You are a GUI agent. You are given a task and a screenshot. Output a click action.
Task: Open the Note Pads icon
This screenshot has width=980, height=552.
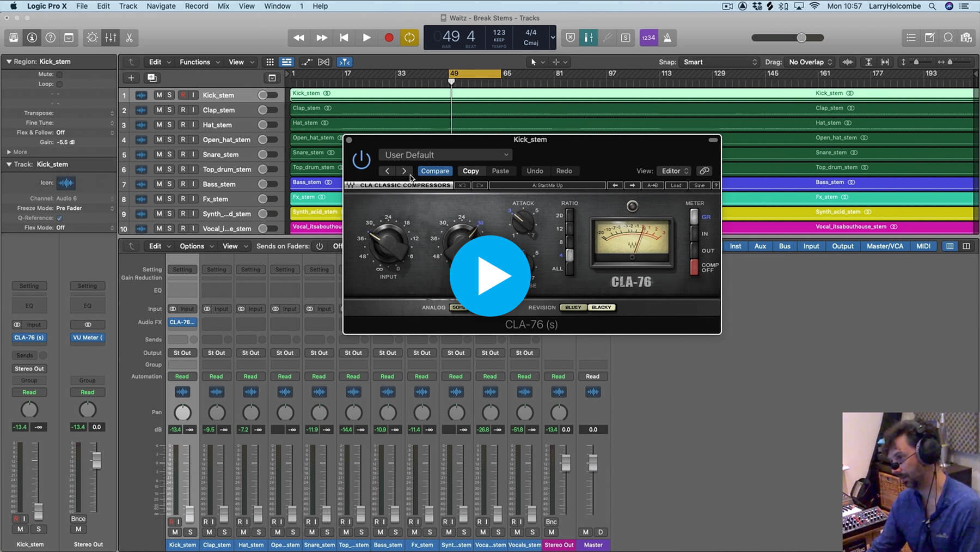tap(929, 38)
